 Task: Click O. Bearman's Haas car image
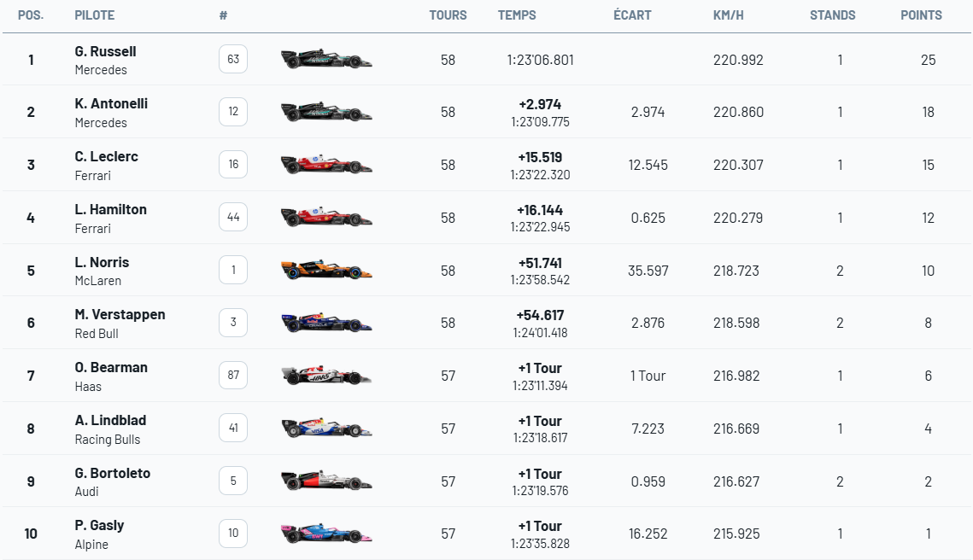click(x=326, y=376)
